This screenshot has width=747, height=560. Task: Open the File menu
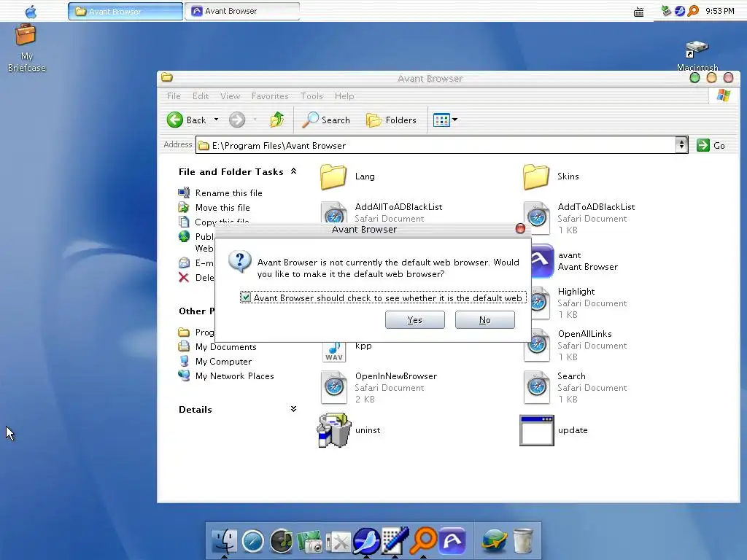tap(174, 96)
